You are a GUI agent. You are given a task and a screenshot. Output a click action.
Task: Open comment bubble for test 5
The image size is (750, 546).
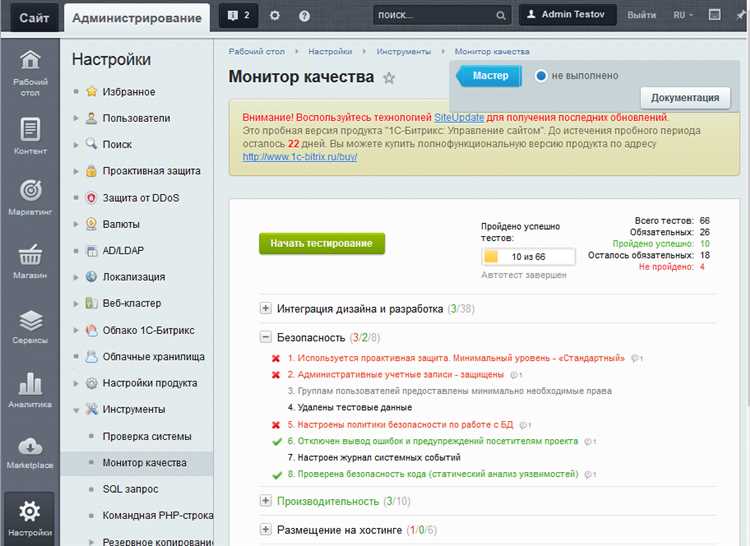pos(525,425)
